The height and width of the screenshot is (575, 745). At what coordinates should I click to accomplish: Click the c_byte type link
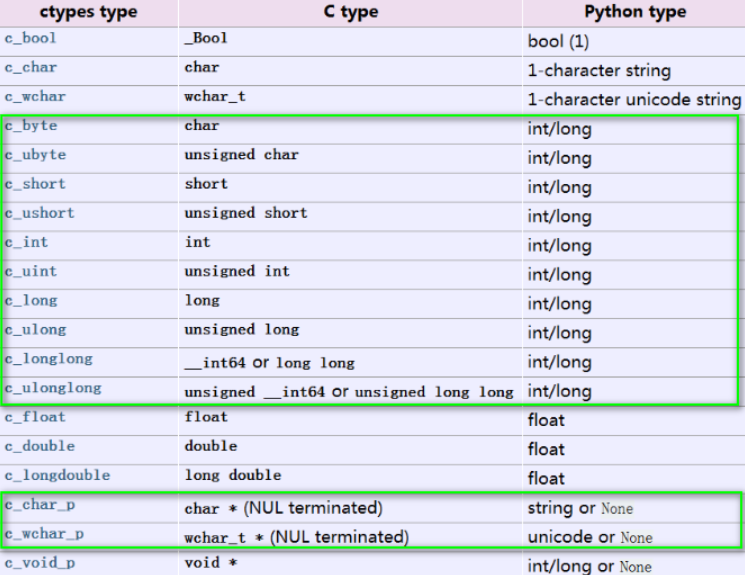(28, 127)
